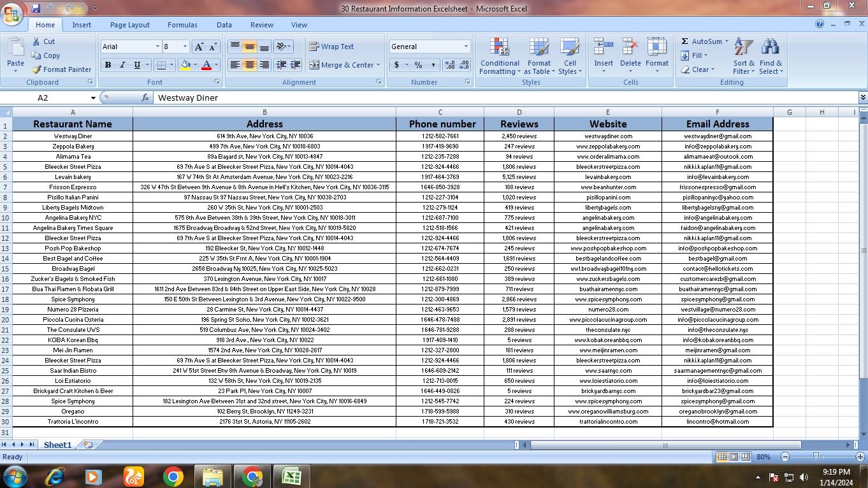Set Align Text Left

[235, 65]
